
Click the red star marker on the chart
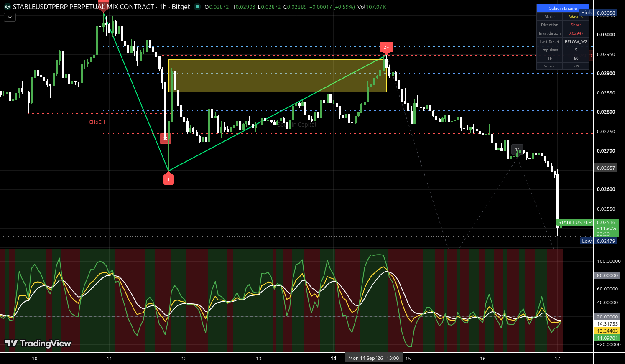[166, 138]
